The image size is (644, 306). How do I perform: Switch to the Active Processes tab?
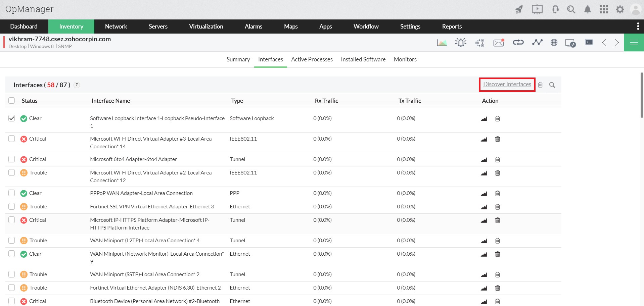point(312,59)
